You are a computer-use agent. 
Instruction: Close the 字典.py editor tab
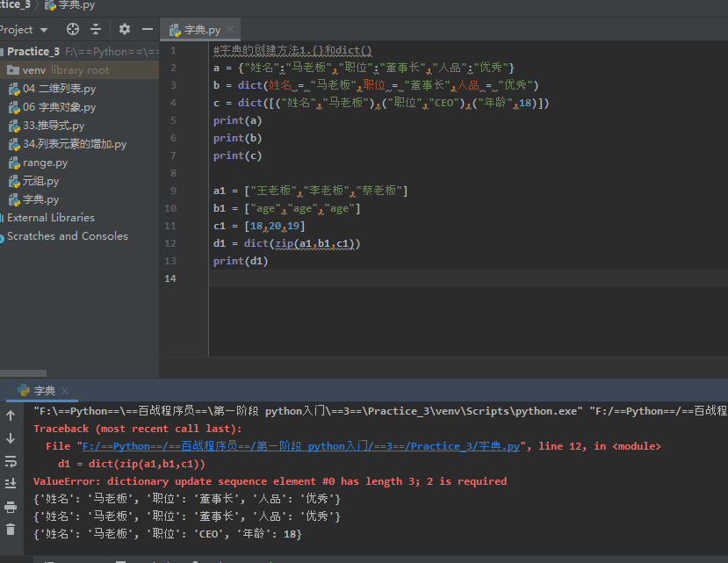[230, 29]
